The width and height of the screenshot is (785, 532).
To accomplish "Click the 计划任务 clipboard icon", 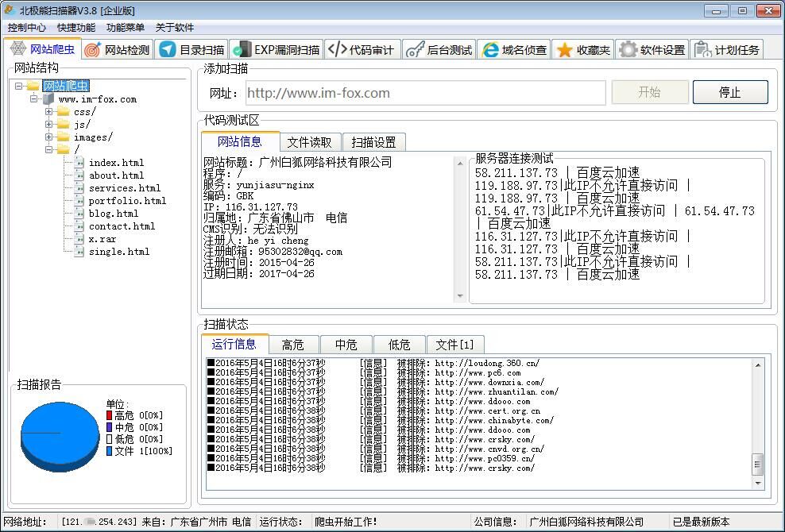I will [703, 49].
